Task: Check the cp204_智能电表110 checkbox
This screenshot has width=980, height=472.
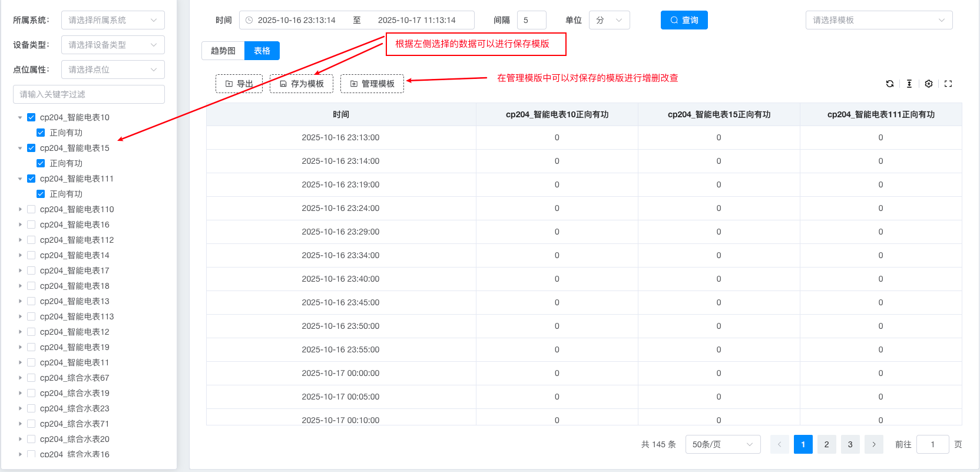Action: pyautogui.click(x=31, y=209)
